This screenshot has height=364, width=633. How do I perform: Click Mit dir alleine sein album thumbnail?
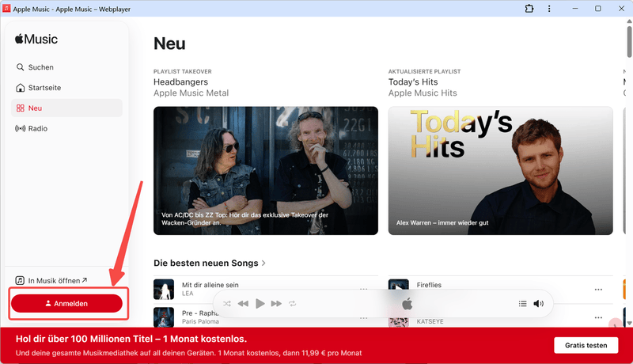[x=164, y=290]
